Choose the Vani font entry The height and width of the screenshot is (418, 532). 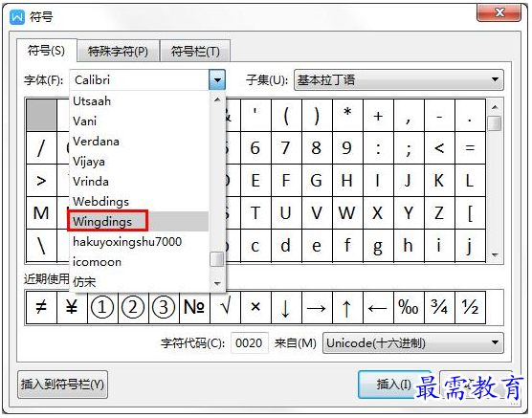(139, 121)
